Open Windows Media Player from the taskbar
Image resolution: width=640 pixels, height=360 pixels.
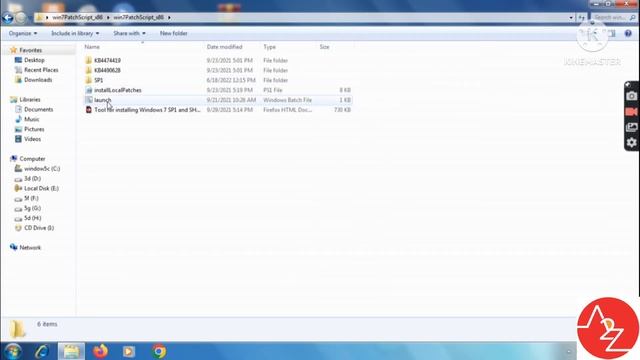(x=129, y=351)
